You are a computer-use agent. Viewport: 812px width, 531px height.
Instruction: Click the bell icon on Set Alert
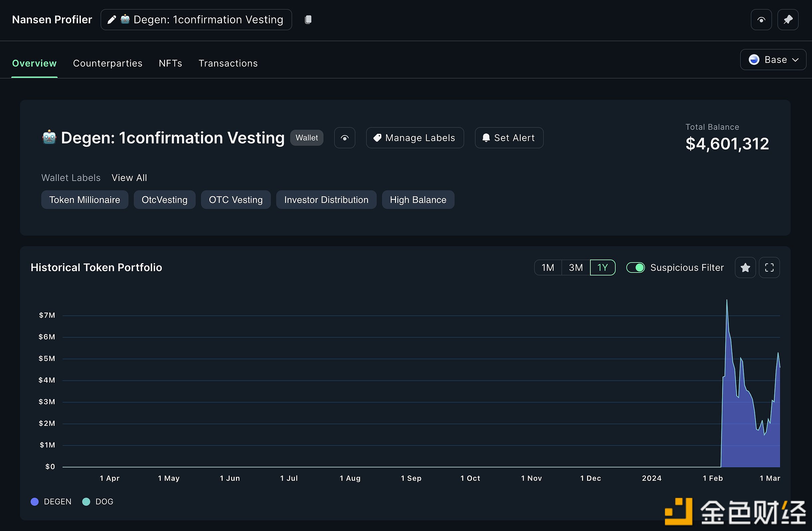coord(486,138)
